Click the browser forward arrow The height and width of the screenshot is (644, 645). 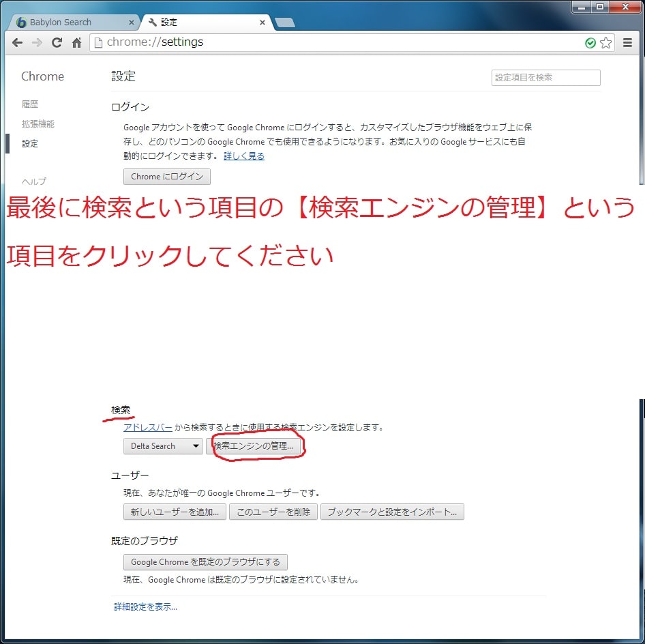tap(37, 42)
